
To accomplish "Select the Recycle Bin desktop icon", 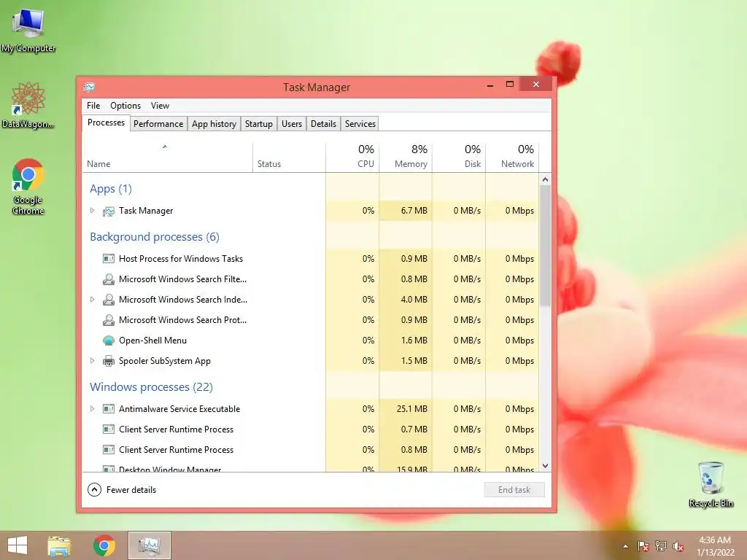I will [711, 485].
